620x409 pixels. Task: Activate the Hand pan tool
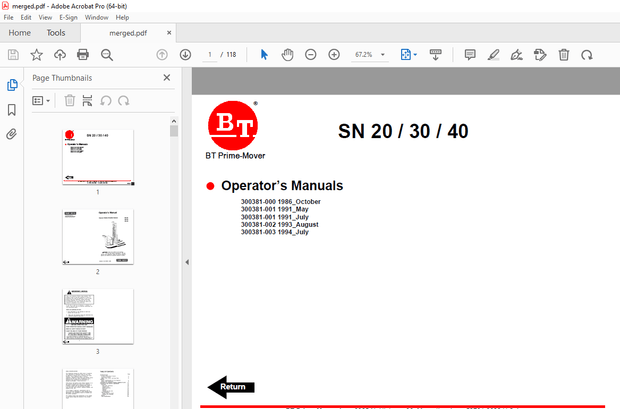pos(287,55)
